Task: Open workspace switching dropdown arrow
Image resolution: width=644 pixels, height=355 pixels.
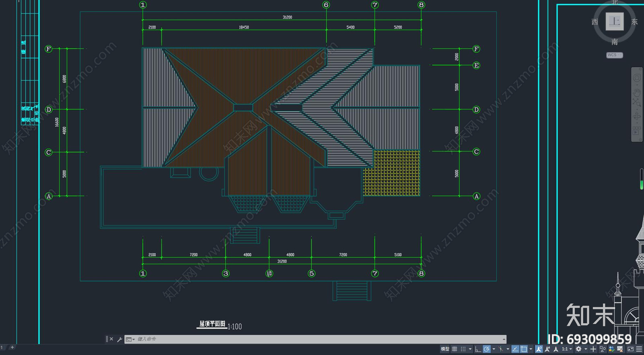Action: (x=586, y=349)
